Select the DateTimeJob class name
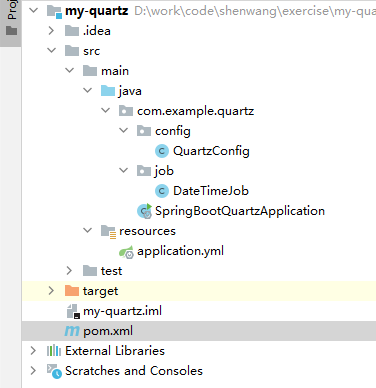 (211, 191)
